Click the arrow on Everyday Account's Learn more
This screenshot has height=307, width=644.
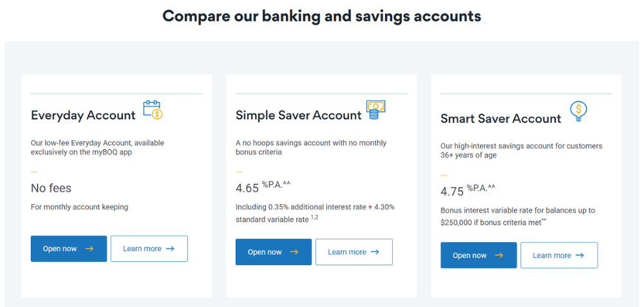pos(170,249)
